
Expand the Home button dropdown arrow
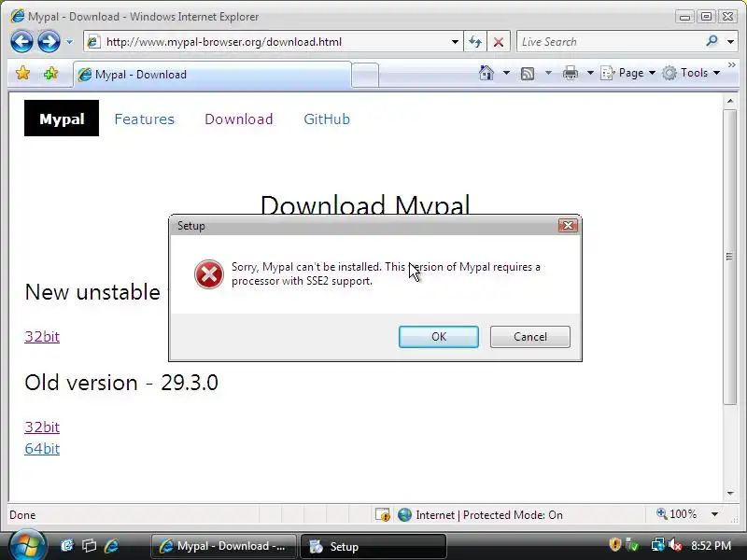(x=506, y=73)
